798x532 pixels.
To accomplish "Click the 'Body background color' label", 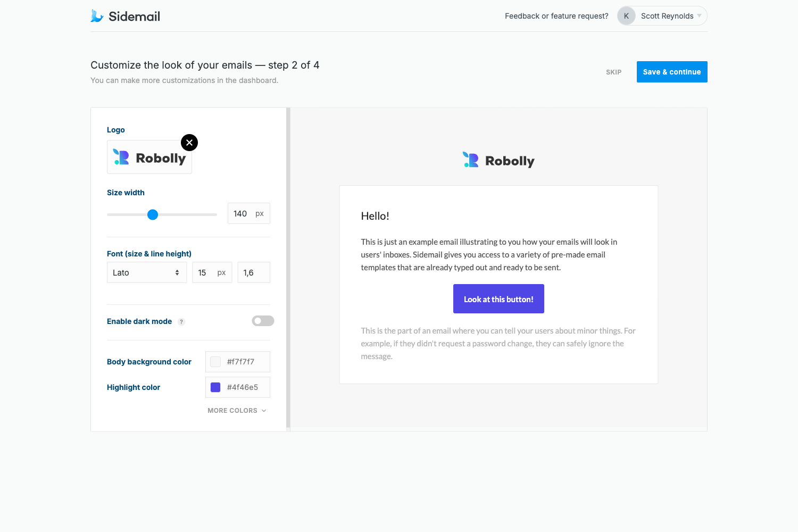I will pyautogui.click(x=149, y=362).
